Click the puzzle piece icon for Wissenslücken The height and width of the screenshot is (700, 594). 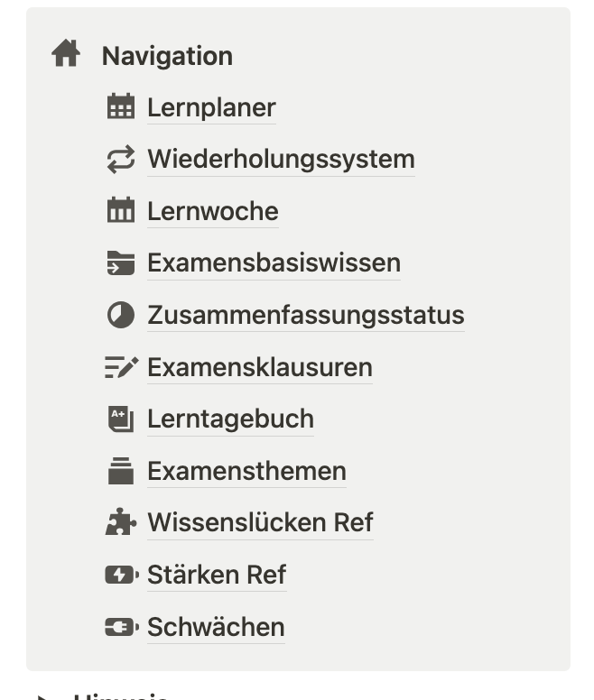pyautogui.click(x=120, y=522)
